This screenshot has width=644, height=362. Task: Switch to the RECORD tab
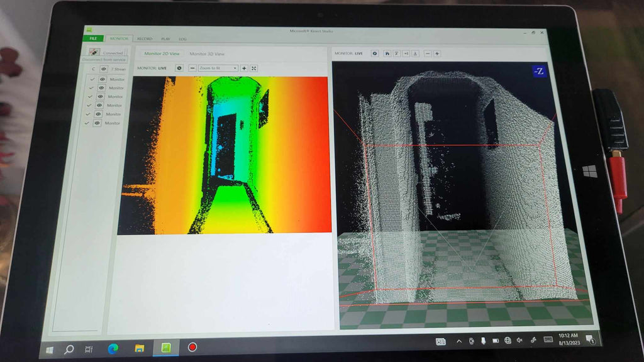(145, 39)
